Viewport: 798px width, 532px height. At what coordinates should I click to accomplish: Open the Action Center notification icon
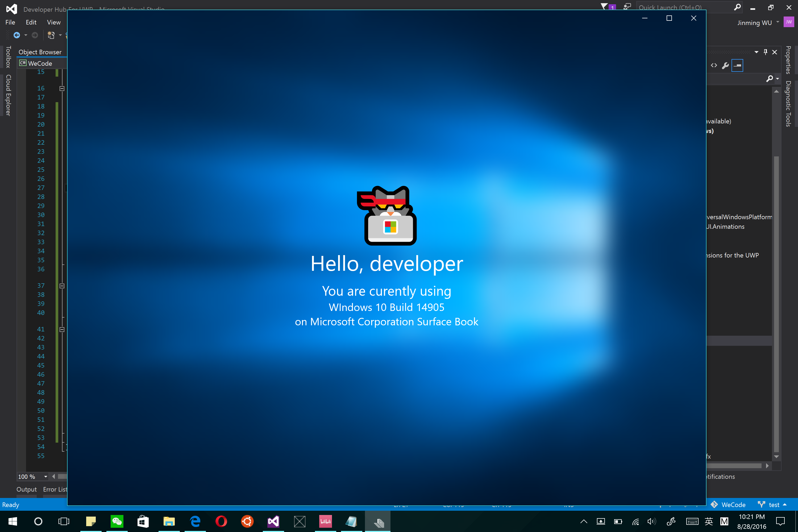click(x=781, y=521)
